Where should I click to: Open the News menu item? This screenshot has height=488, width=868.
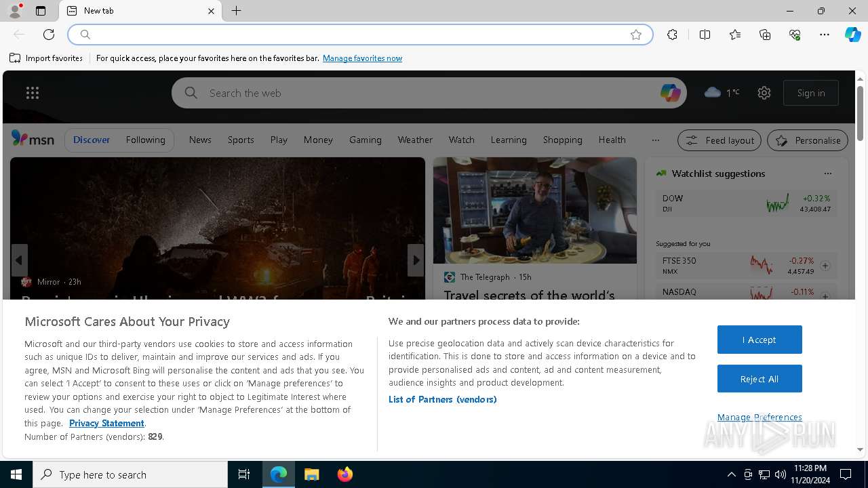[200, 140]
